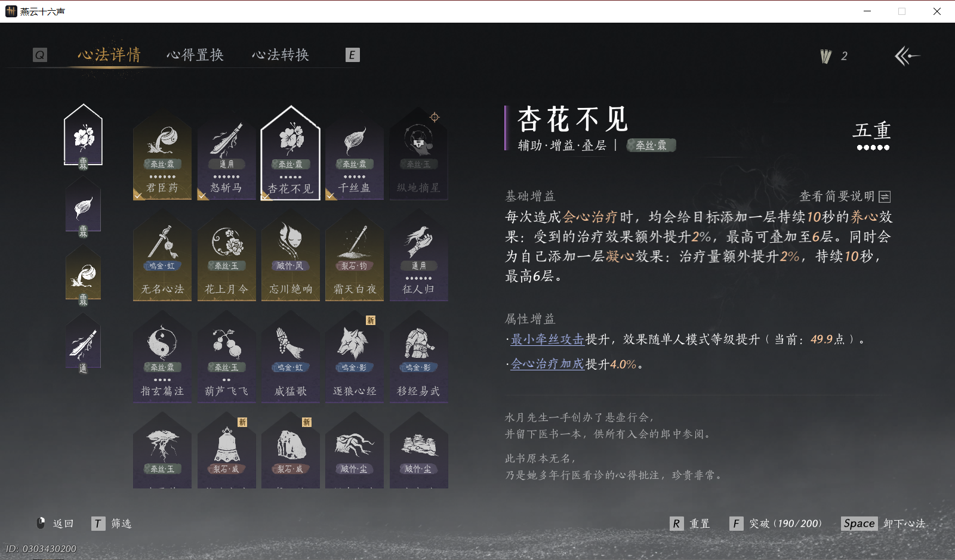Open the second equipped slot with leaf icon

[84, 207]
